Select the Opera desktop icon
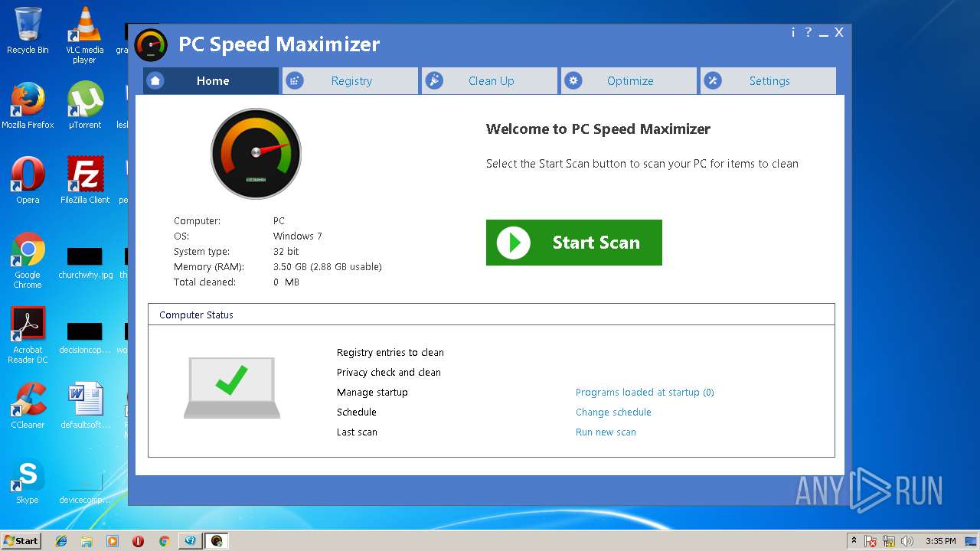The height and width of the screenshot is (551, 980). pyautogui.click(x=28, y=181)
